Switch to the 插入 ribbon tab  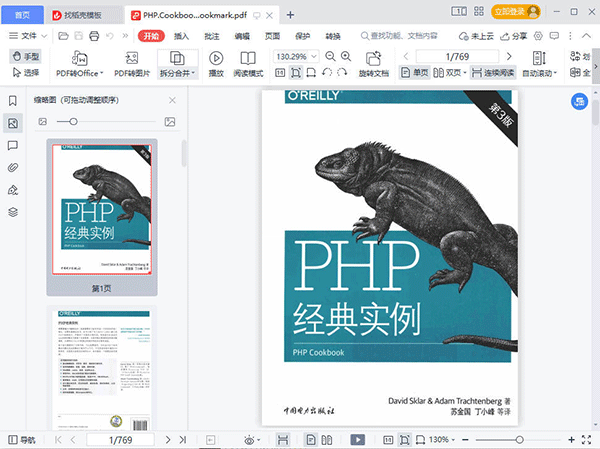point(181,36)
